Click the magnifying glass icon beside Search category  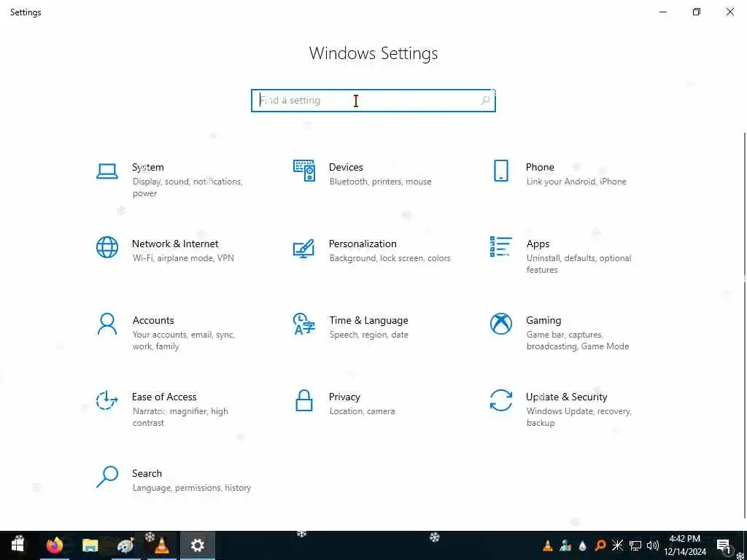(107, 477)
